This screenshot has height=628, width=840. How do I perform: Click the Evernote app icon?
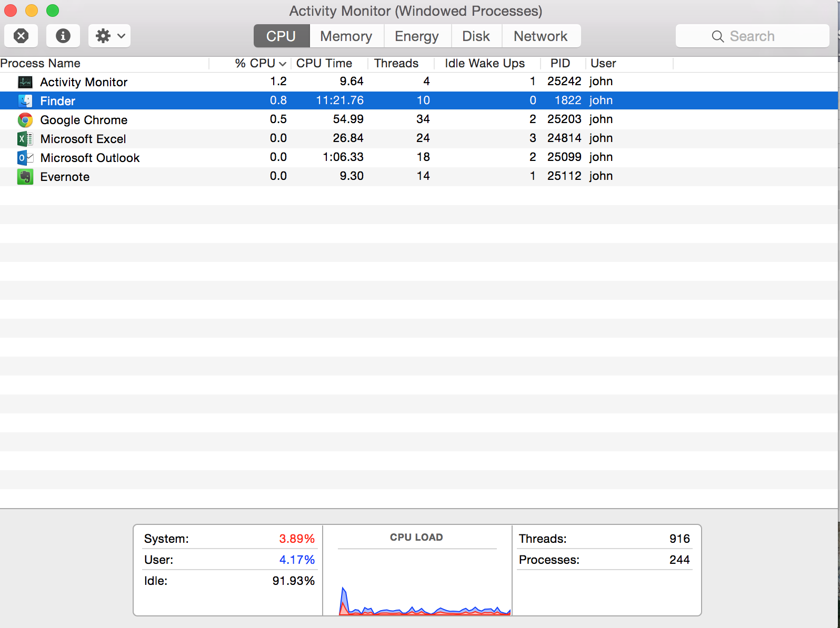(25, 176)
